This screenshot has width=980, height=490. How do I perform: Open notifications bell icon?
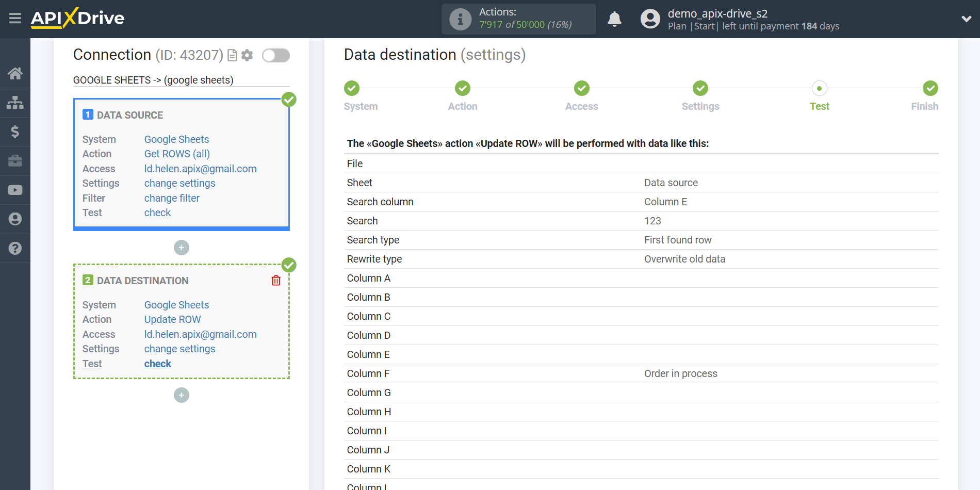(x=614, y=19)
